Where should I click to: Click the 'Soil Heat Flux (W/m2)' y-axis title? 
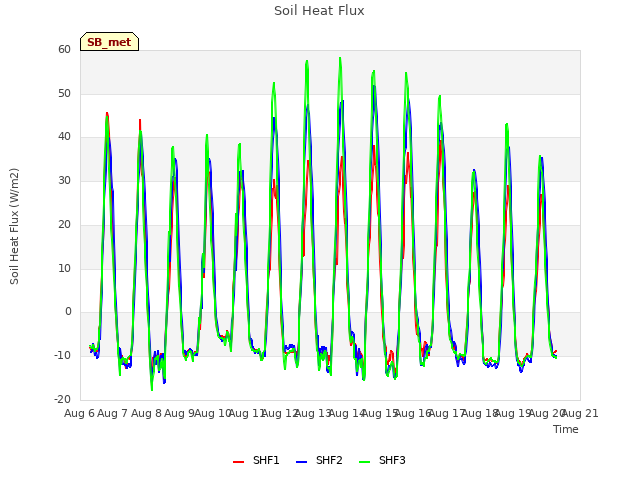tap(14, 226)
